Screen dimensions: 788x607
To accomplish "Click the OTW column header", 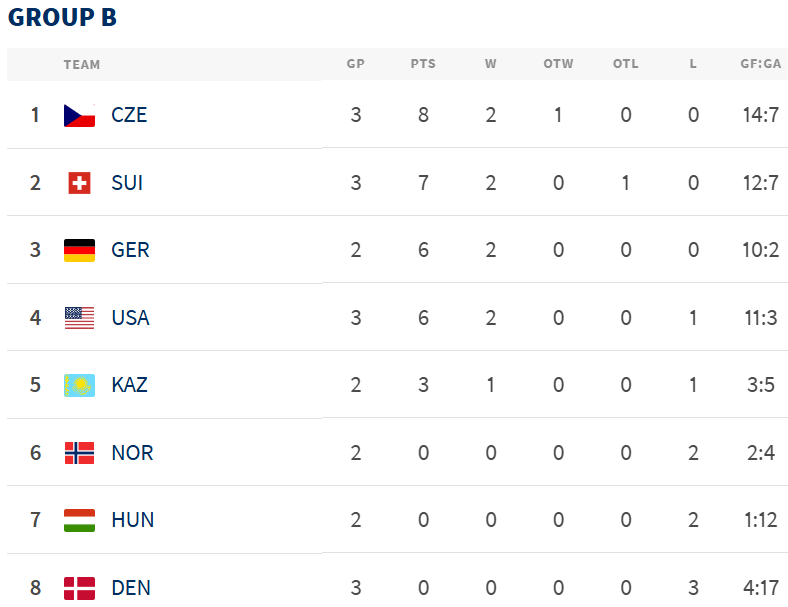I will pos(558,64).
